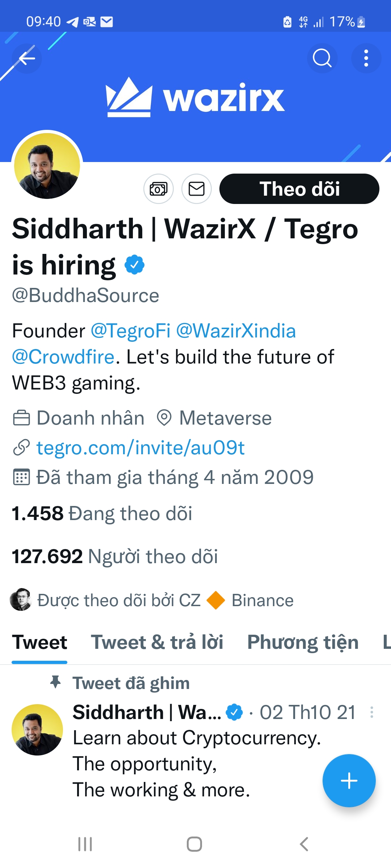Open tegro.com/invite/au09t website link
Viewport: 391px width, 868px height.
point(140,448)
